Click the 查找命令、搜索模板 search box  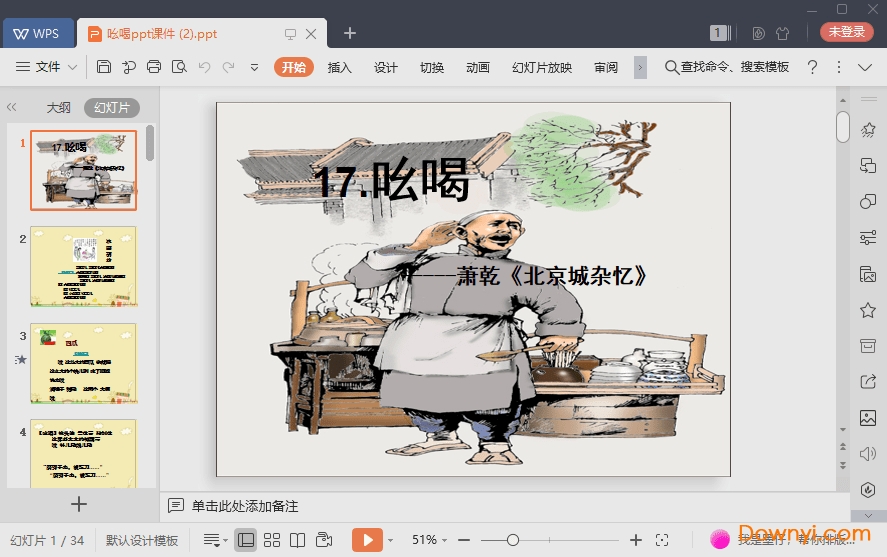click(727, 67)
